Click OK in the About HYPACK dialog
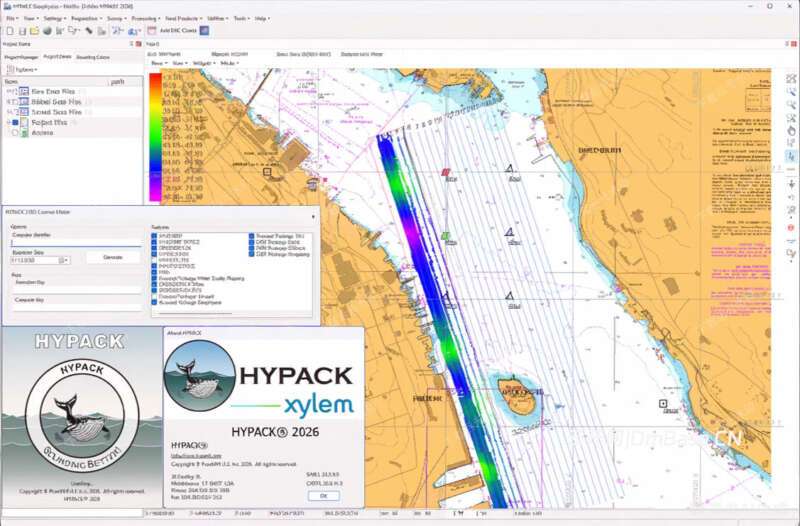 [x=323, y=496]
